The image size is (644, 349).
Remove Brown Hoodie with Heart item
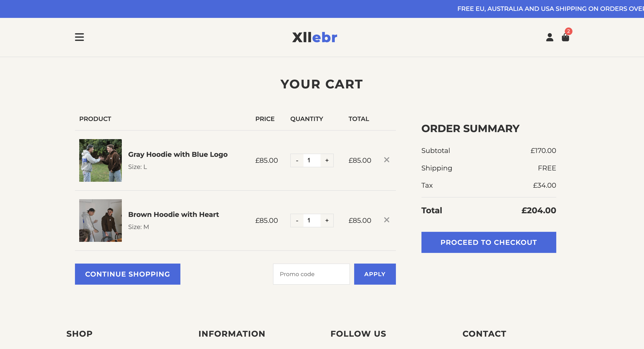pyautogui.click(x=387, y=220)
